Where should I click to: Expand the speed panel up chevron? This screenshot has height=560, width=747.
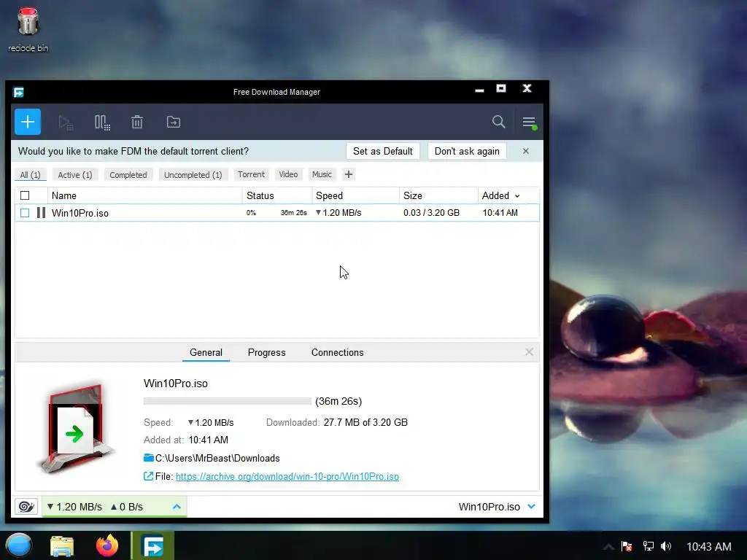[x=177, y=507]
